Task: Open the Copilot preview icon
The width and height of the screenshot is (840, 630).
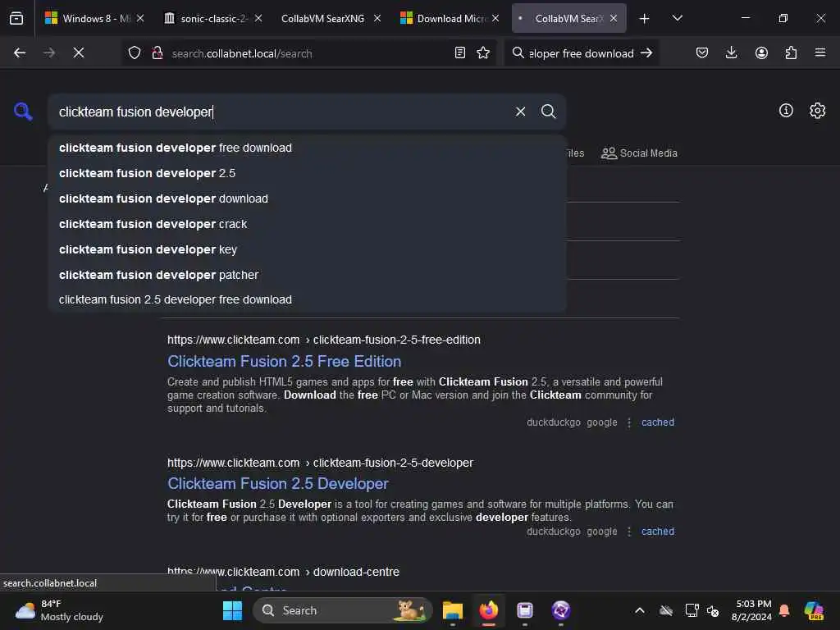Action: (x=814, y=610)
